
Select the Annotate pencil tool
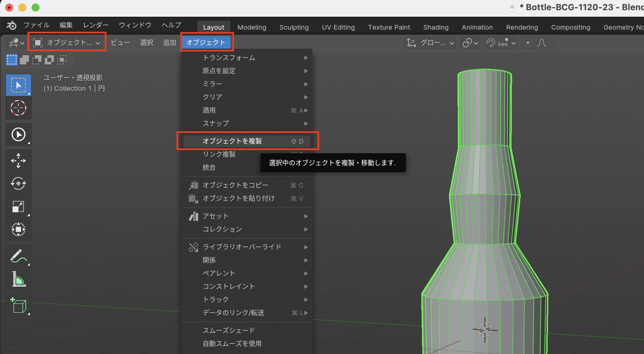coord(18,256)
